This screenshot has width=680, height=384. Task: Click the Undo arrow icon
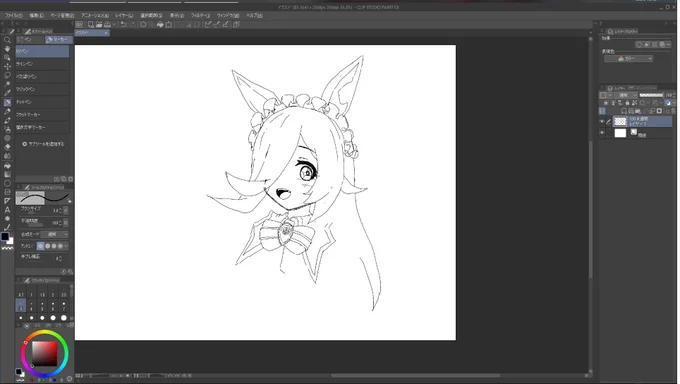pyautogui.click(x=124, y=24)
